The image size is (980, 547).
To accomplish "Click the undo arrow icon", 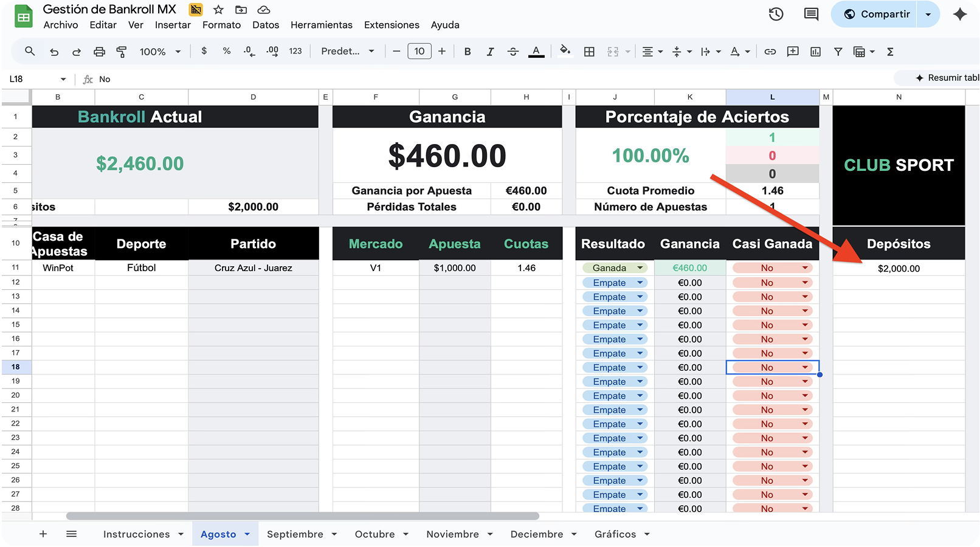I will point(54,52).
